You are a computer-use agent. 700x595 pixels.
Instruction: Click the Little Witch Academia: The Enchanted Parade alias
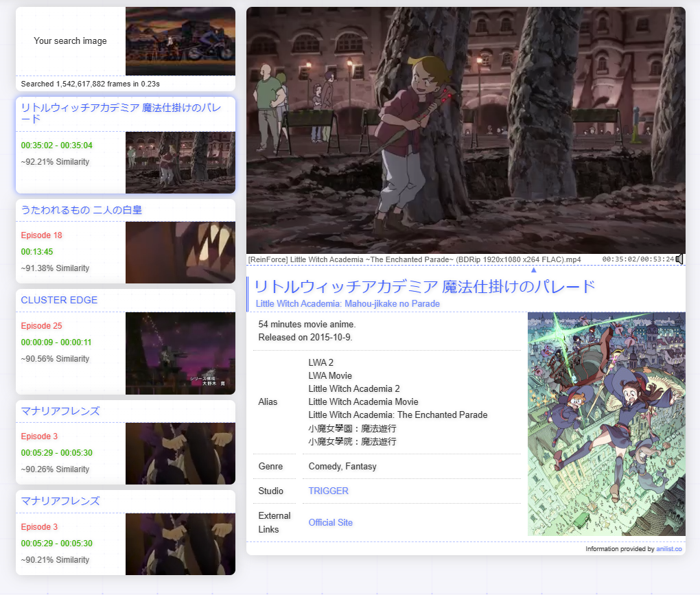[398, 415]
